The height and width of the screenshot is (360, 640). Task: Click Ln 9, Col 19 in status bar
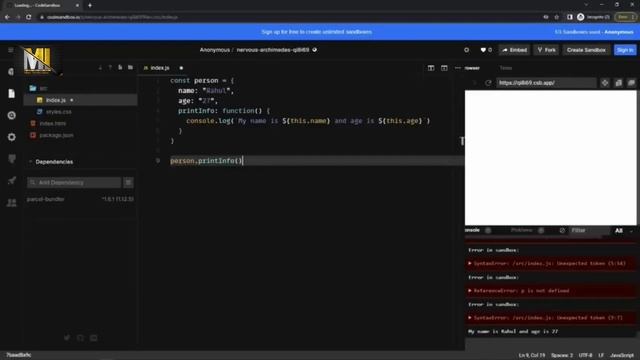click(531, 356)
